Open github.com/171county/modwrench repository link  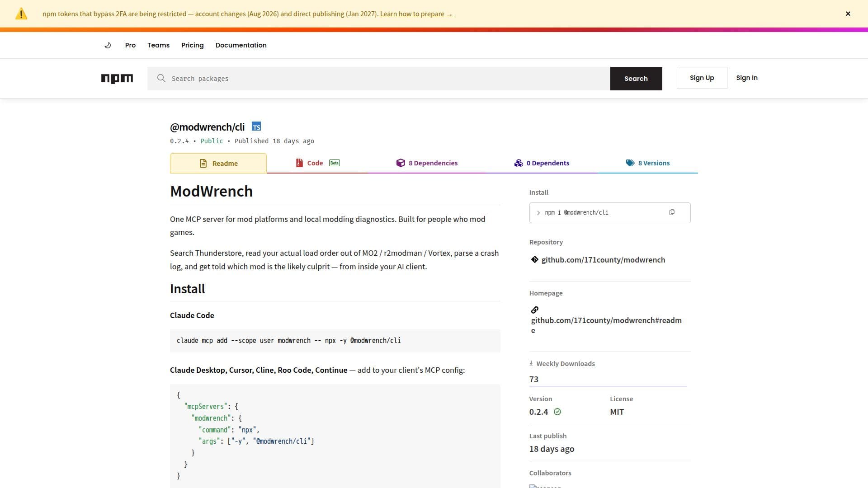pos(603,260)
